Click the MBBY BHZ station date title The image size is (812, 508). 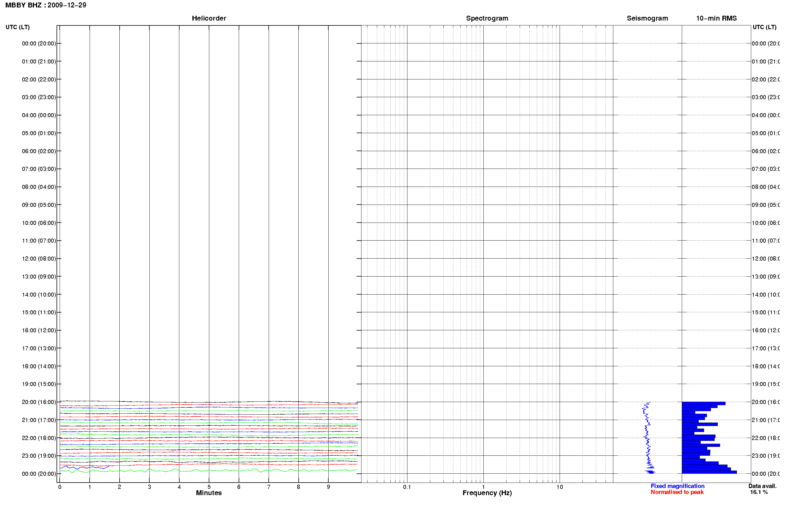[x=46, y=5]
